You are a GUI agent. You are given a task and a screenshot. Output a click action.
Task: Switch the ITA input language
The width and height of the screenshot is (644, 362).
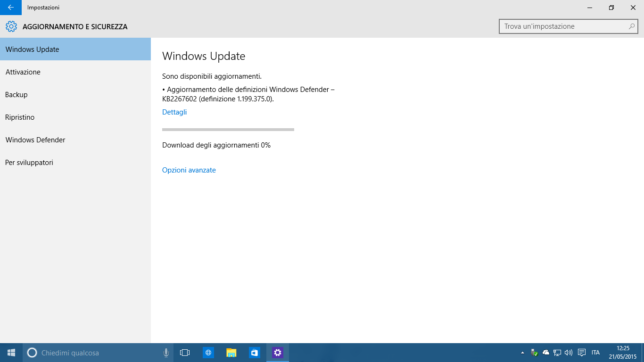[x=595, y=353]
